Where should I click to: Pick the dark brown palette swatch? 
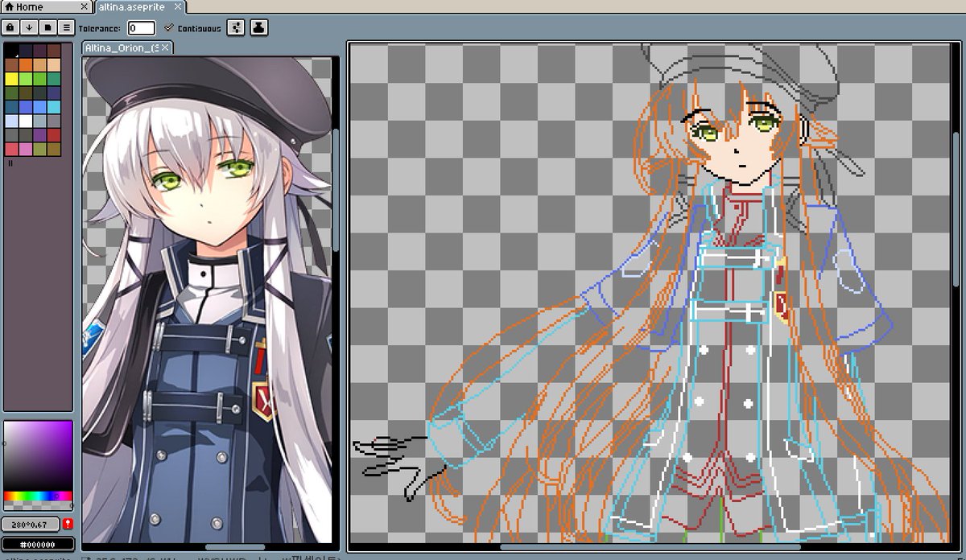[54, 51]
